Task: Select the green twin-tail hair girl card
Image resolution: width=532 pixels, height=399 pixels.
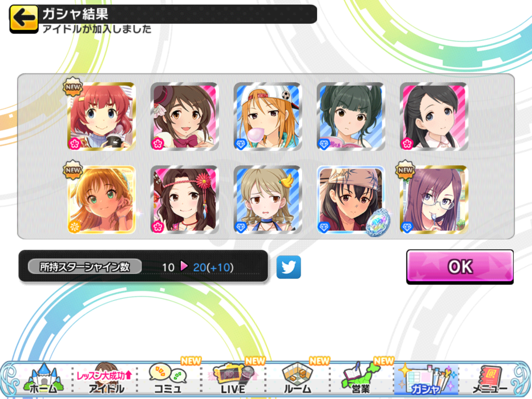Action: tap(351, 116)
